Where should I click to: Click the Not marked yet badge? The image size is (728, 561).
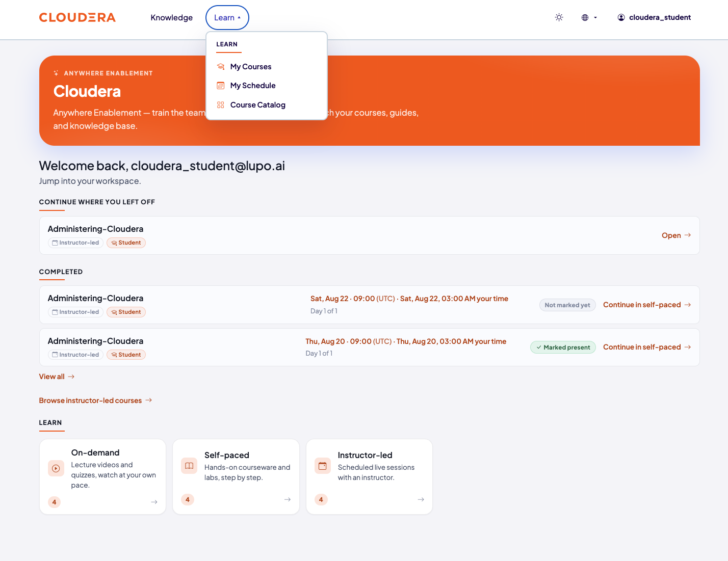(567, 305)
